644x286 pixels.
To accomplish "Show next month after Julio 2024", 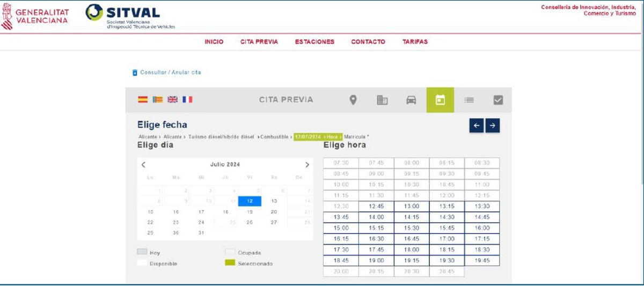I will pyautogui.click(x=307, y=165).
